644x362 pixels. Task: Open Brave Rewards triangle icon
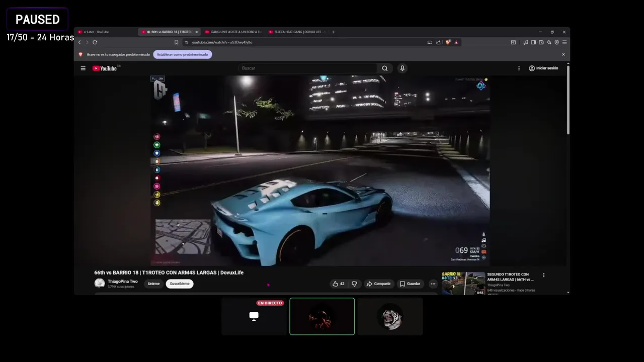pos(456,42)
